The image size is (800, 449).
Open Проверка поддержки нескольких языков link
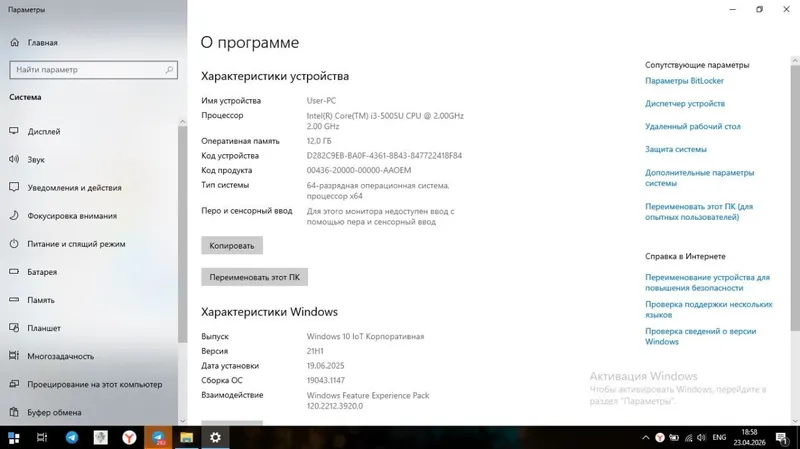pos(709,309)
